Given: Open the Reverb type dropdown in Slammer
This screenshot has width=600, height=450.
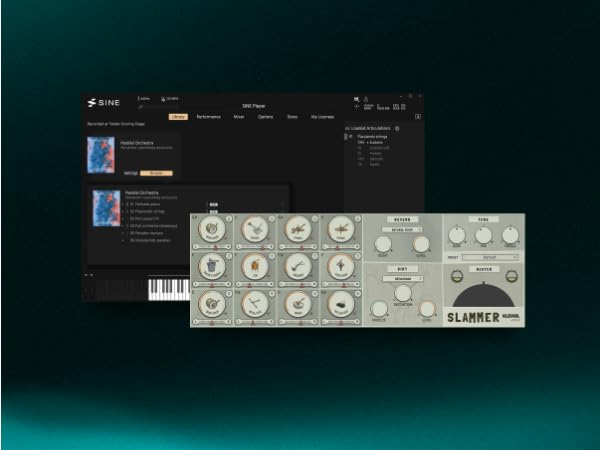Looking at the screenshot, I should tap(402, 230).
